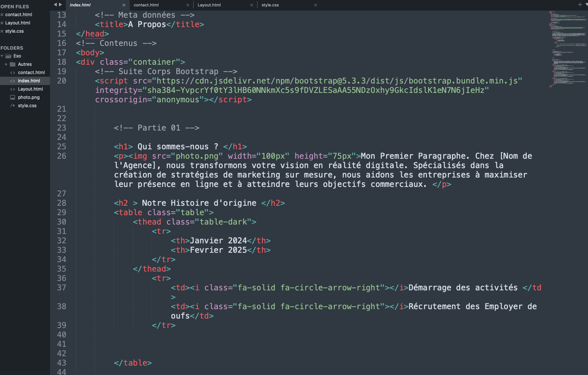Click the "</table>" closing tag
Image resolution: width=588 pixels, height=375 pixels.
[x=133, y=363]
